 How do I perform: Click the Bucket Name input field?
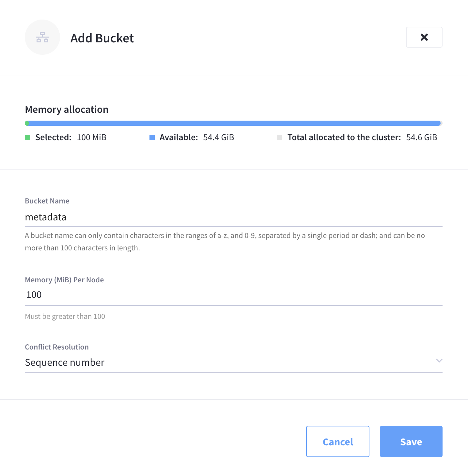[234, 217]
